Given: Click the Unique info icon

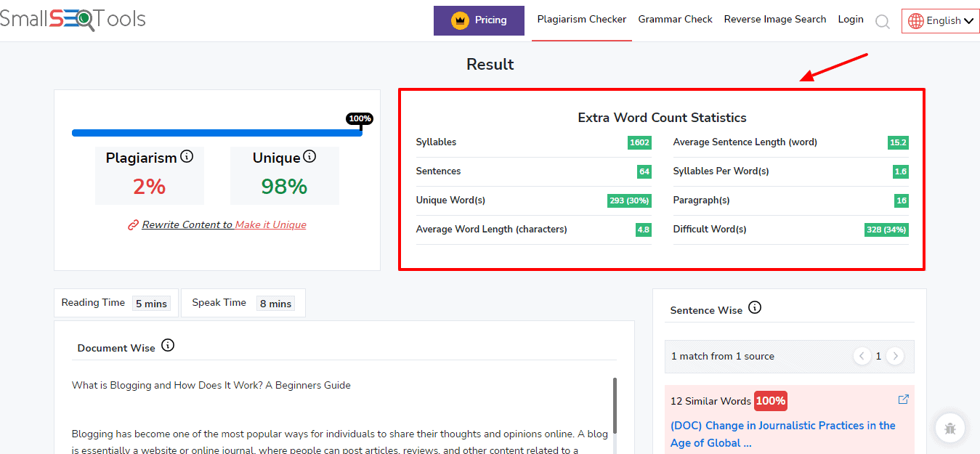Looking at the screenshot, I should [x=309, y=157].
